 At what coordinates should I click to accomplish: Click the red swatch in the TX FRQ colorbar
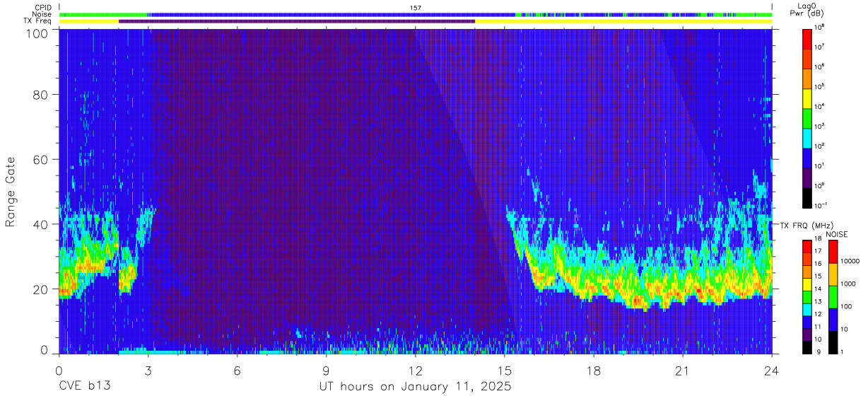(807, 247)
